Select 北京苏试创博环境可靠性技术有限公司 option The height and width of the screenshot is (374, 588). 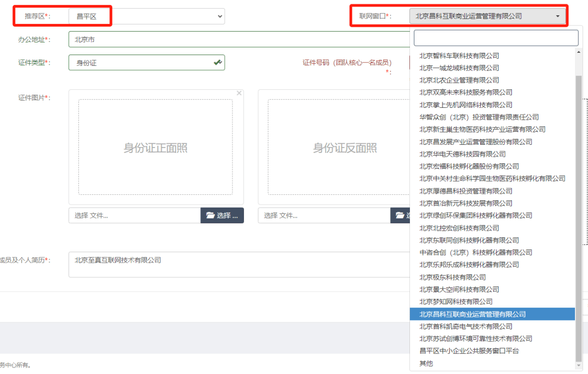pos(492,339)
